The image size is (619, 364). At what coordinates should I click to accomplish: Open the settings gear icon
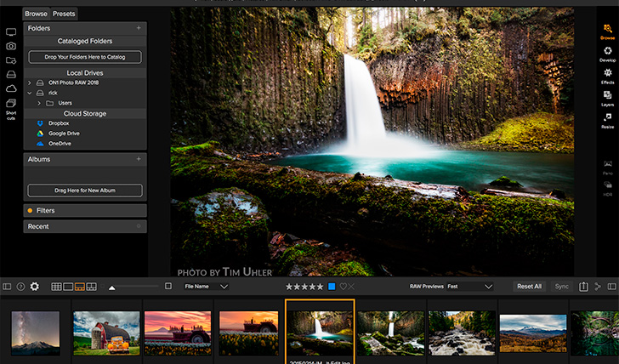[x=35, y=287]
